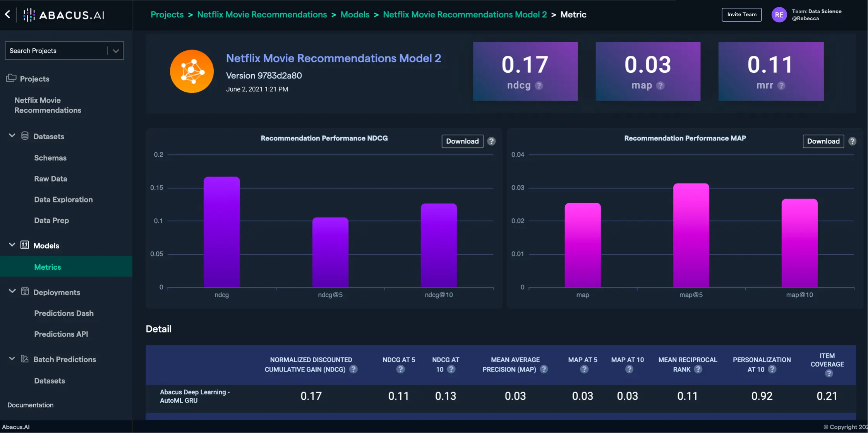The image size is (868, 433).
Task: Click the RE user avatar
Action: click(x=779, y=15)
